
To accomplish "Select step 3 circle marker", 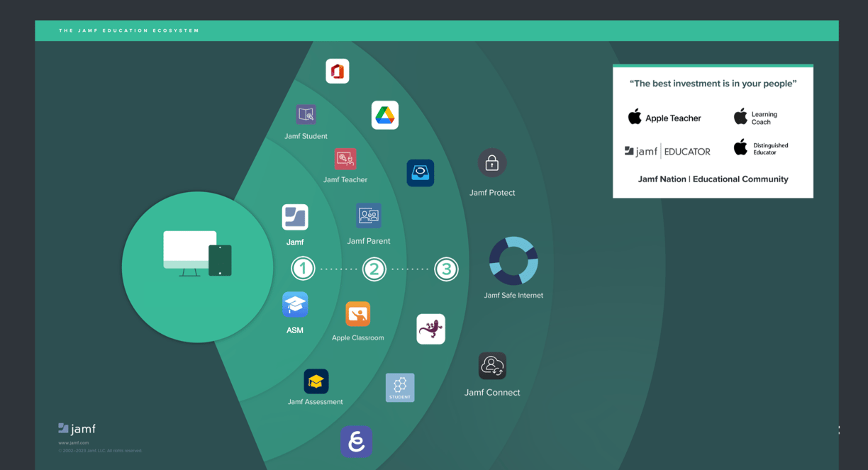I will click(x=446, y=269).
